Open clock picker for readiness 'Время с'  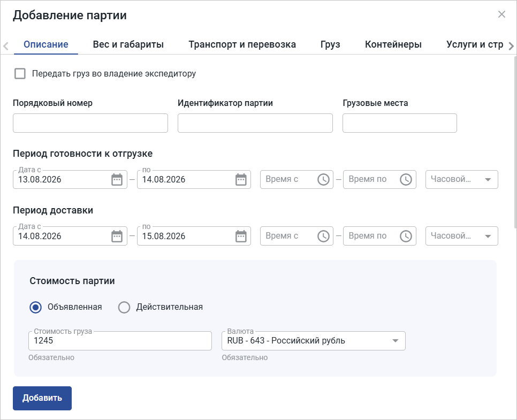tap(323, 180)
